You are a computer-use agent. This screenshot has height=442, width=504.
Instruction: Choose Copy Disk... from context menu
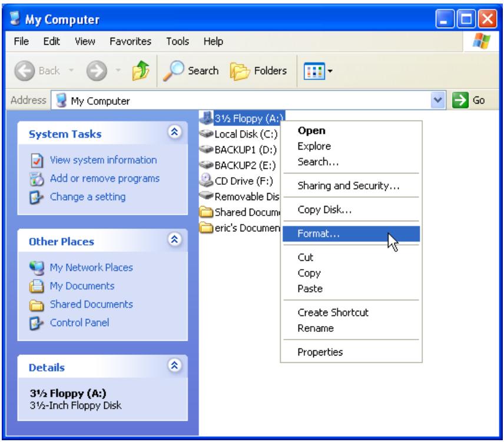click(x=351, y=210)
